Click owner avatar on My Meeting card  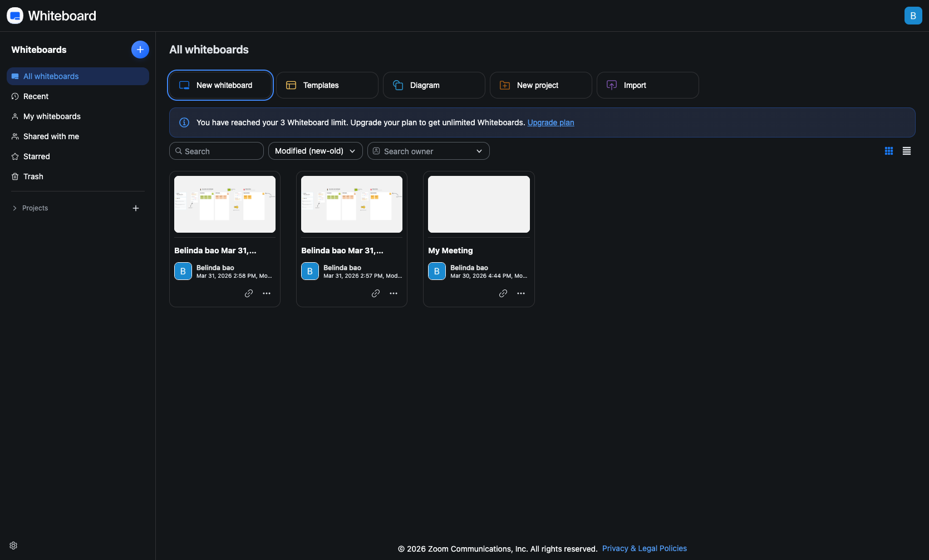pyautogui.click(x=437, y=271)
